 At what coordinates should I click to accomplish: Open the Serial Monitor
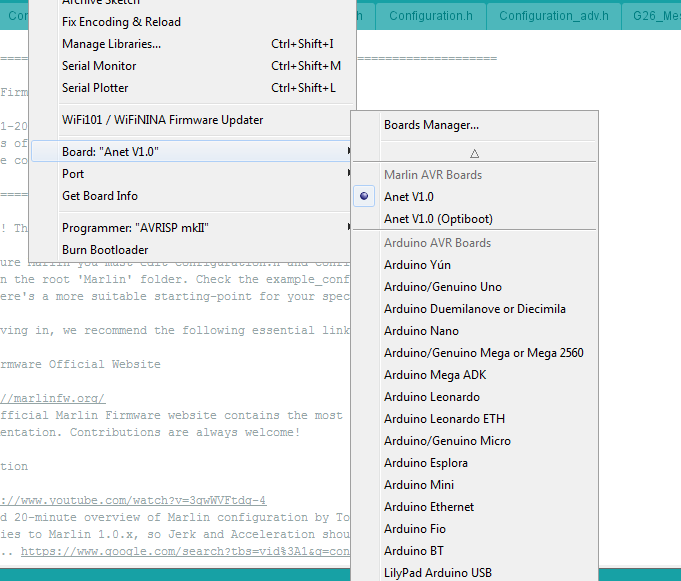pyautogui.click(x=191, y=66)
